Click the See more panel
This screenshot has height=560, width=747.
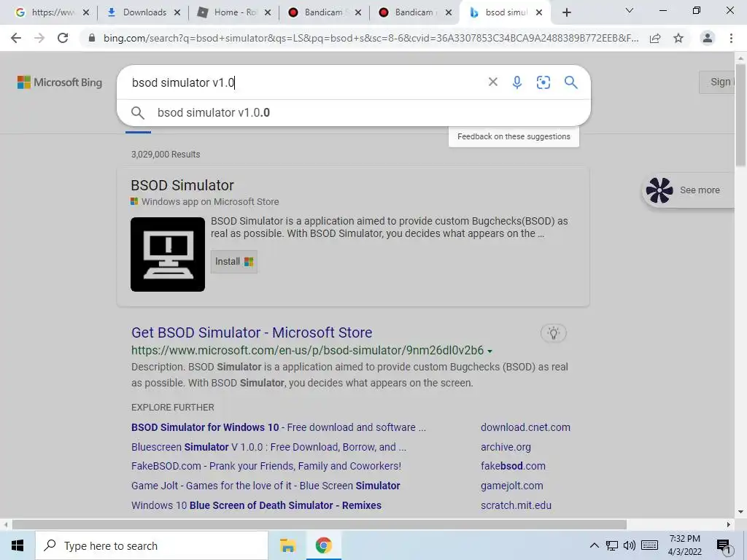click(689, 190)
